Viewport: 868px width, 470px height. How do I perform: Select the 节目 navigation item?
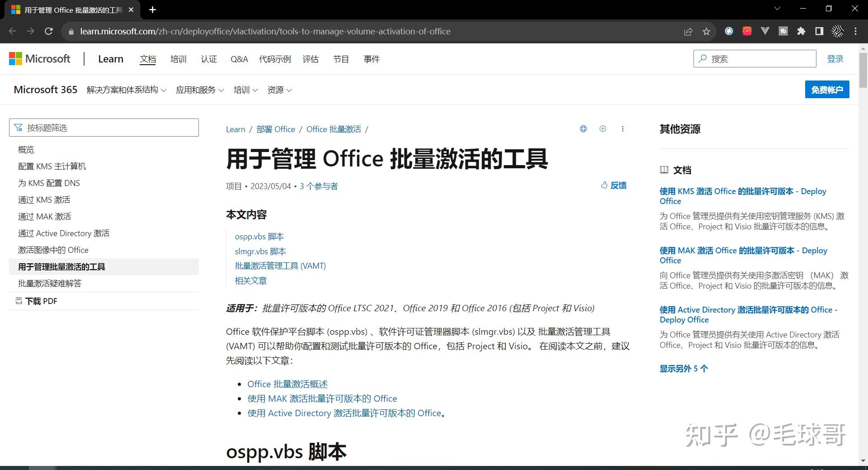pos(341,59)
